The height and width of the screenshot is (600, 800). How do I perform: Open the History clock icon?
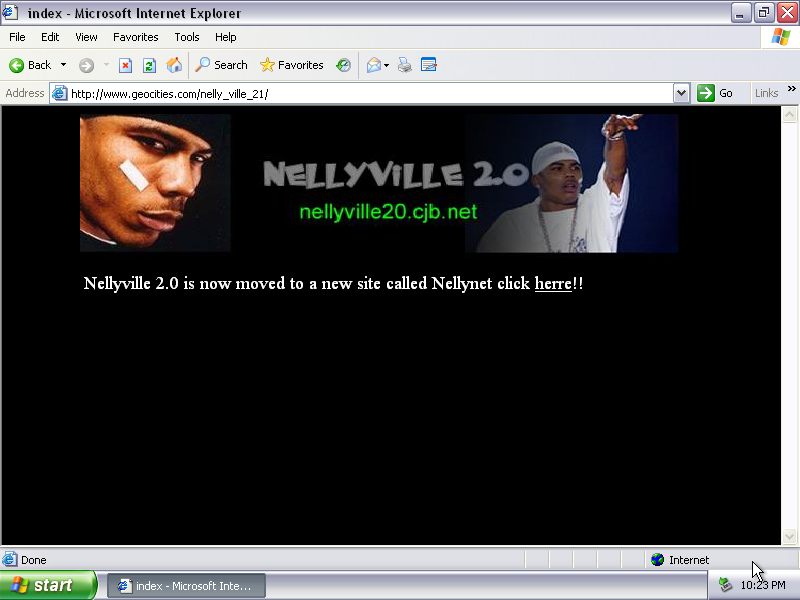click(x=343, y=65)
